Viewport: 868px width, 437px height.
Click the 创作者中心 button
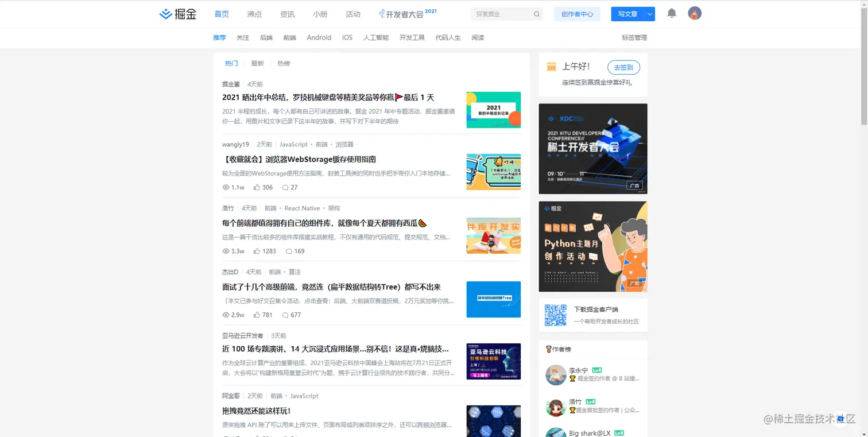(x=578, y=14)
